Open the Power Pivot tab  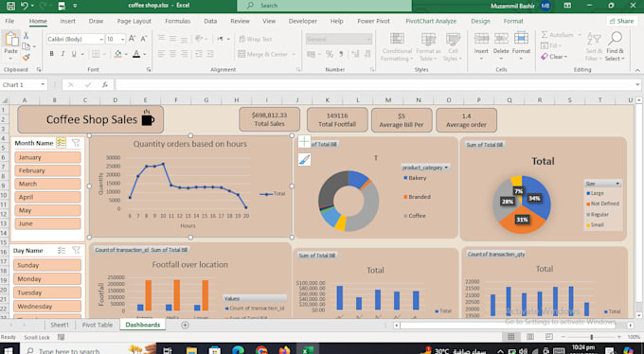[x=373, y=21]
